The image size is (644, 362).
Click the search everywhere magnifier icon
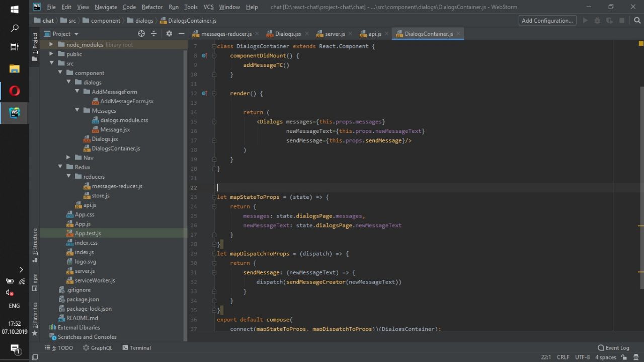click(637, 21)
